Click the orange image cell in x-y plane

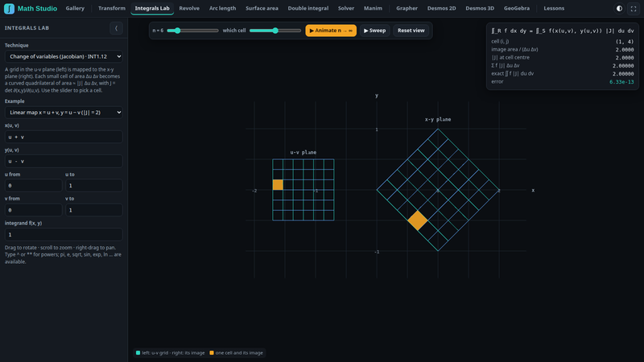(x=418, y=220)
